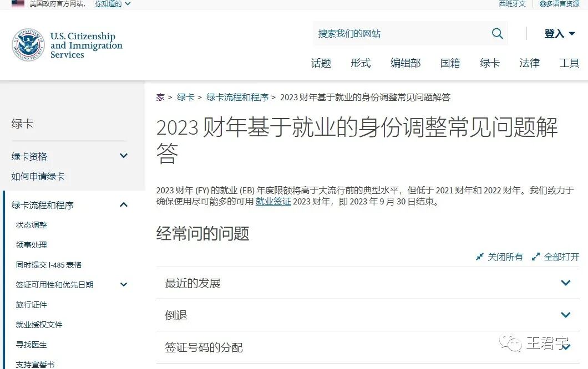Expand the 签证可用性和优先日期 submenu
Screen dimensions: 588x369
click(123, 284)
